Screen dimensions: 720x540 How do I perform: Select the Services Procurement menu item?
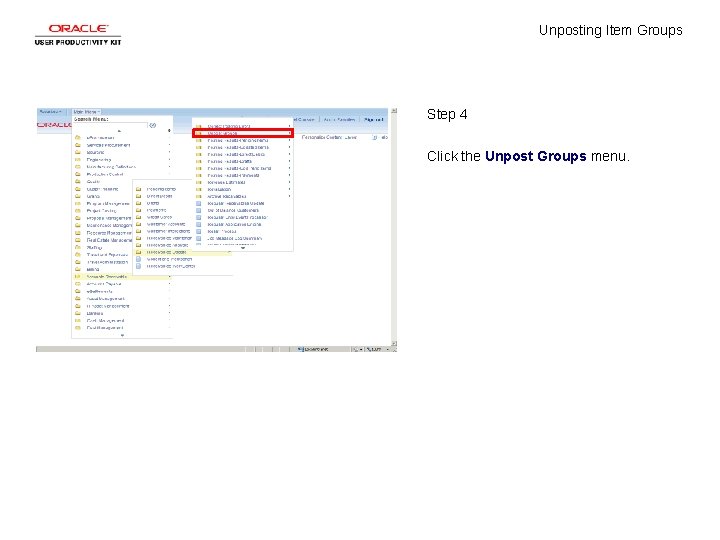click(x=108, y=145)
